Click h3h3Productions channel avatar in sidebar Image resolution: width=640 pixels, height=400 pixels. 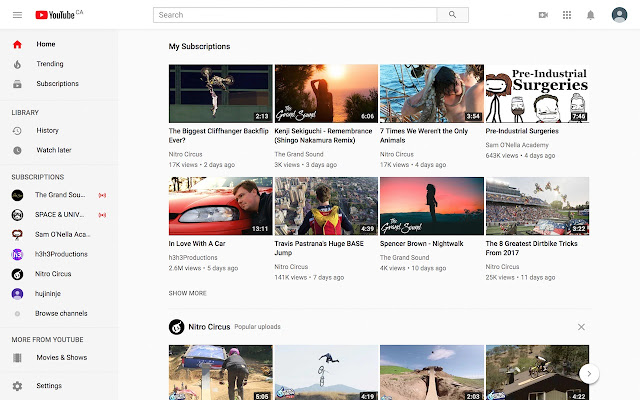17,254
